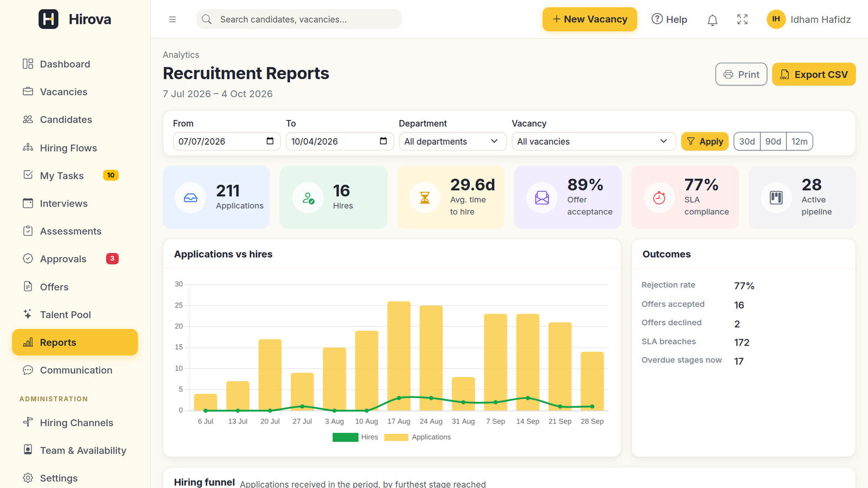Click the search candidates input field

pyautogui.click(x=299, y=19)
